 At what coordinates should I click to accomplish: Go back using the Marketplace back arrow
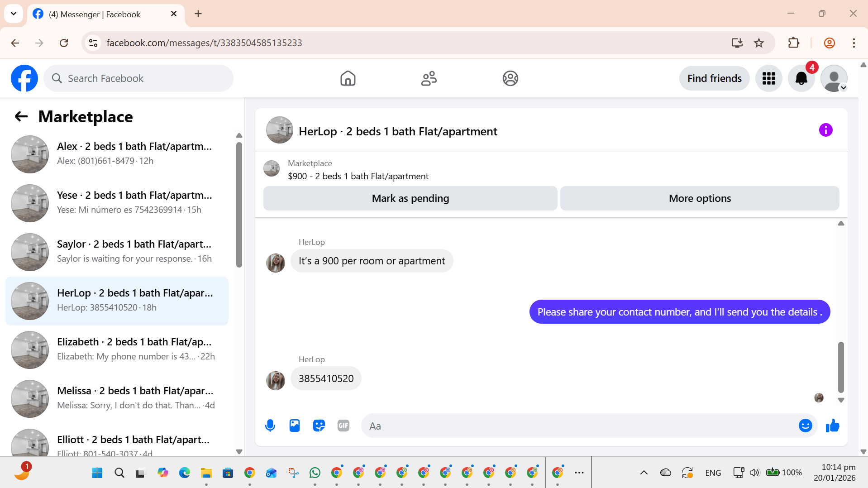click(x=21, y=117)
